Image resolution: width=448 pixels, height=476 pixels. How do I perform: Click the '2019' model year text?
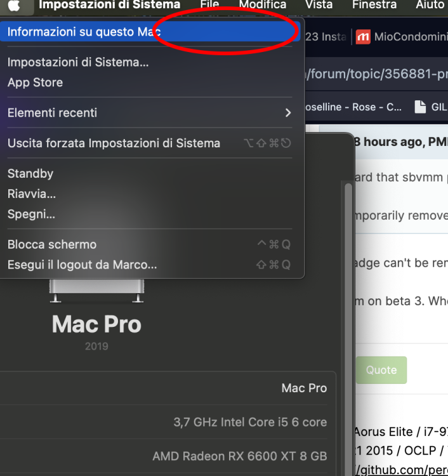[x=96, y=347]
